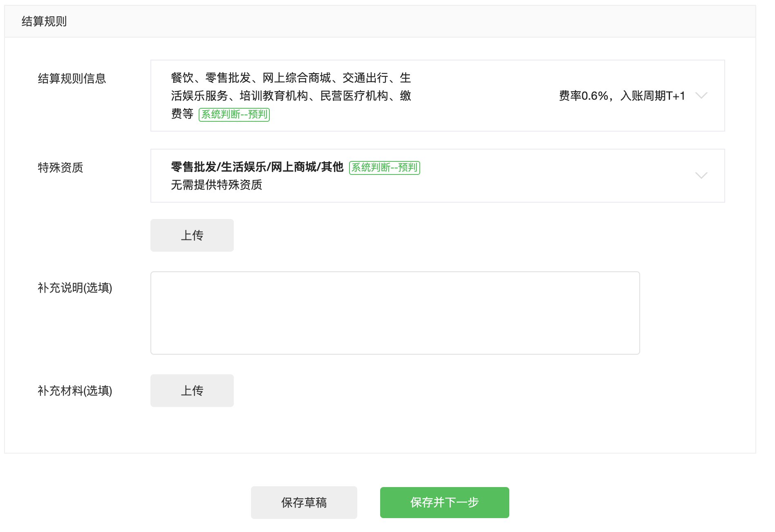This screenshot has width=775, height=532.
Task: Click the 结算规则信息 field label
Action: click(x=72, y=78)
